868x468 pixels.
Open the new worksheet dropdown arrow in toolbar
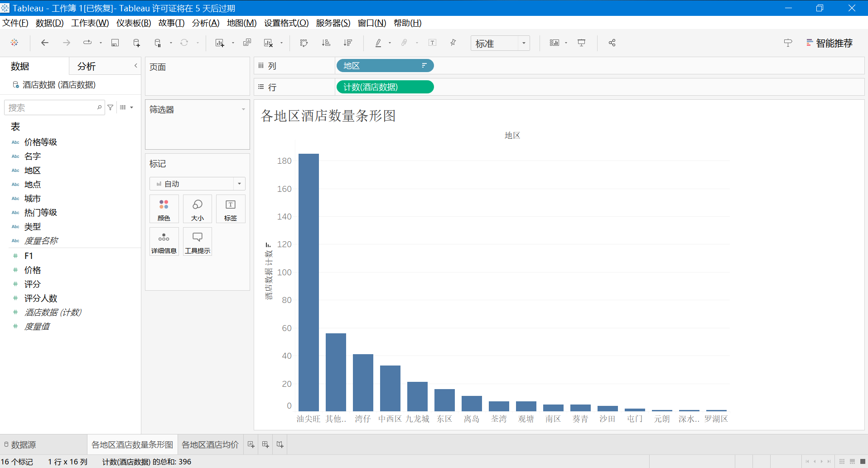[x=233, y=43]
